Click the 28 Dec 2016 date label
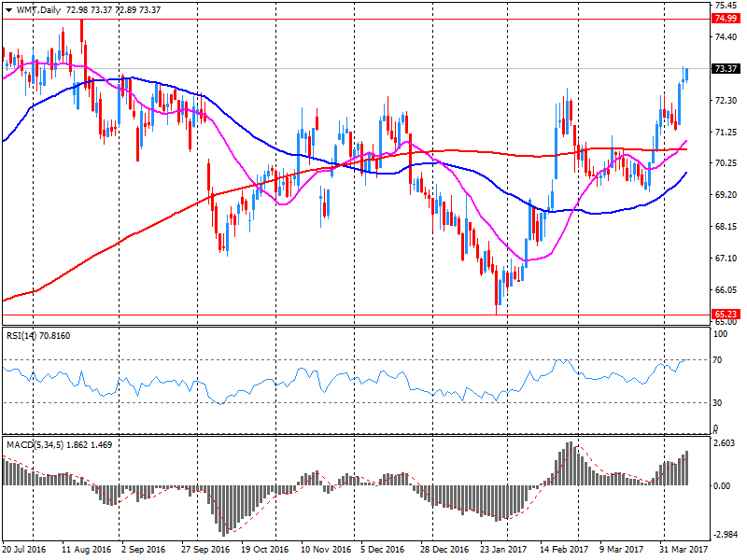Viewport: 747px width, 560px height. (444, 549)
